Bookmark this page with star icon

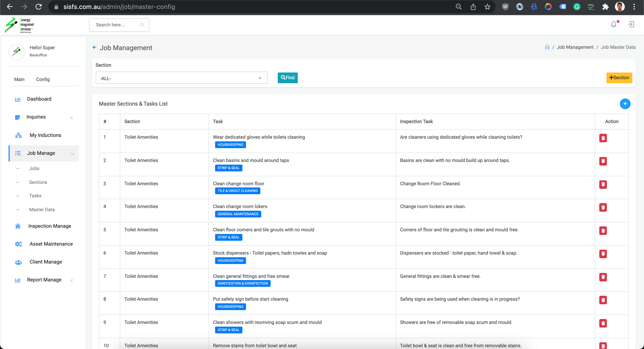[x=487, y=7]
